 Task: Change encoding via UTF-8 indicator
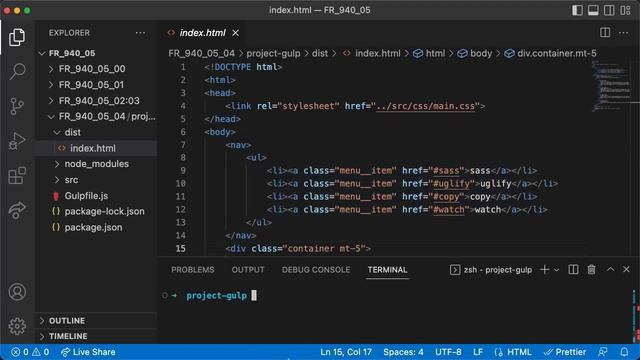[448, 352]
